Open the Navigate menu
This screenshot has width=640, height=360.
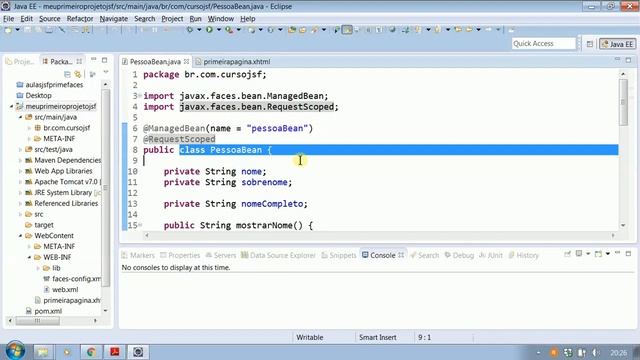(x=113, y=19)
